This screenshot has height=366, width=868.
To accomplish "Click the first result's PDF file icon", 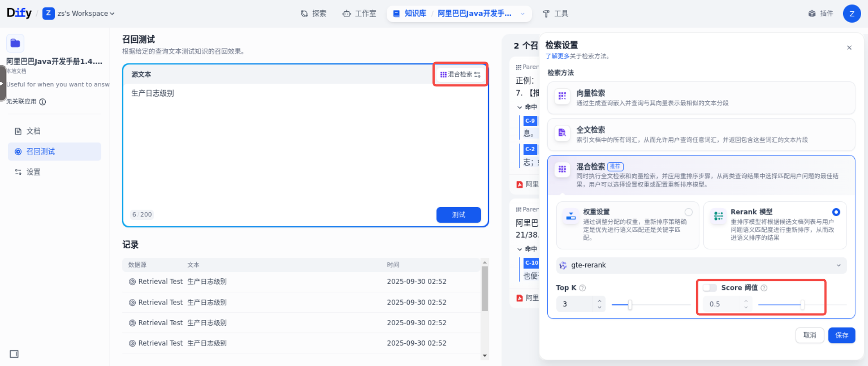I will point(520,185).
